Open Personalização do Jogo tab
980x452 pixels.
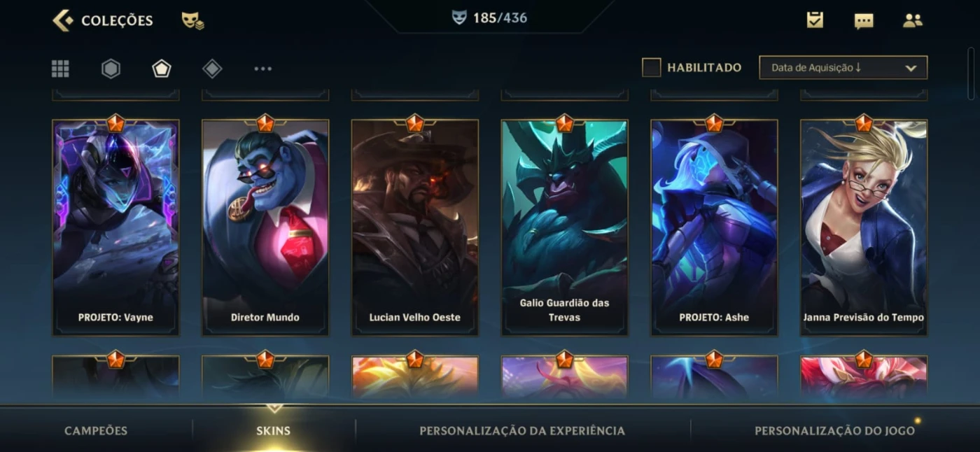tap(834, 430)
